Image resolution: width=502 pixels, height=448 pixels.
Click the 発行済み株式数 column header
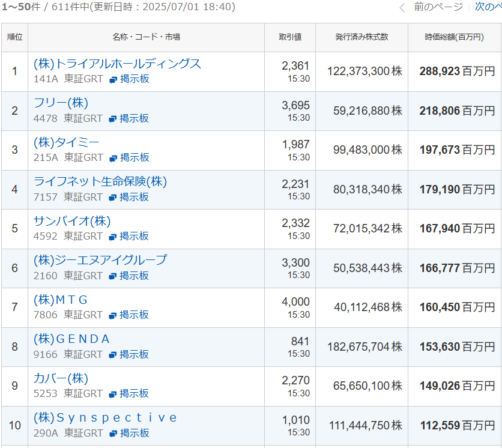coord(361,37)
